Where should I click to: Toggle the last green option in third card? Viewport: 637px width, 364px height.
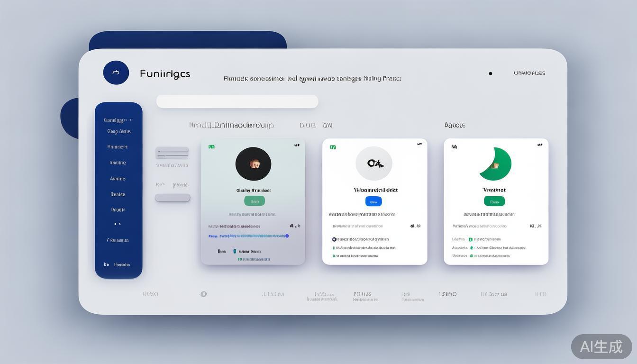click(472, 255)
